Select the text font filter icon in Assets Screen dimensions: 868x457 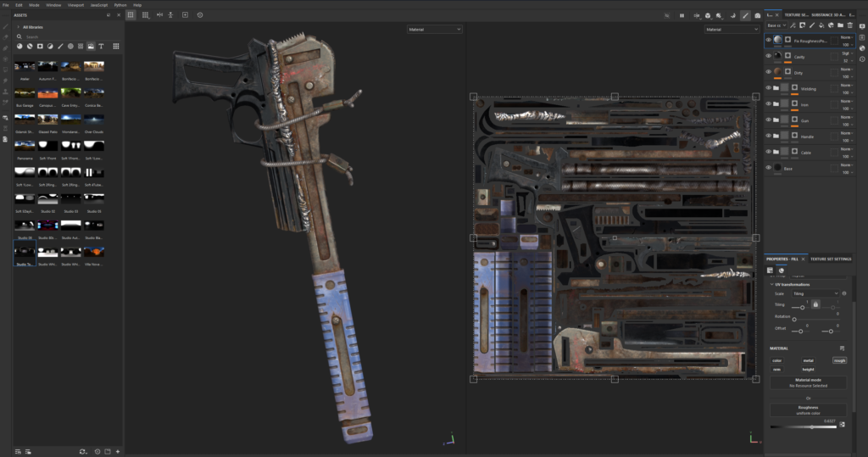(101, 46)
